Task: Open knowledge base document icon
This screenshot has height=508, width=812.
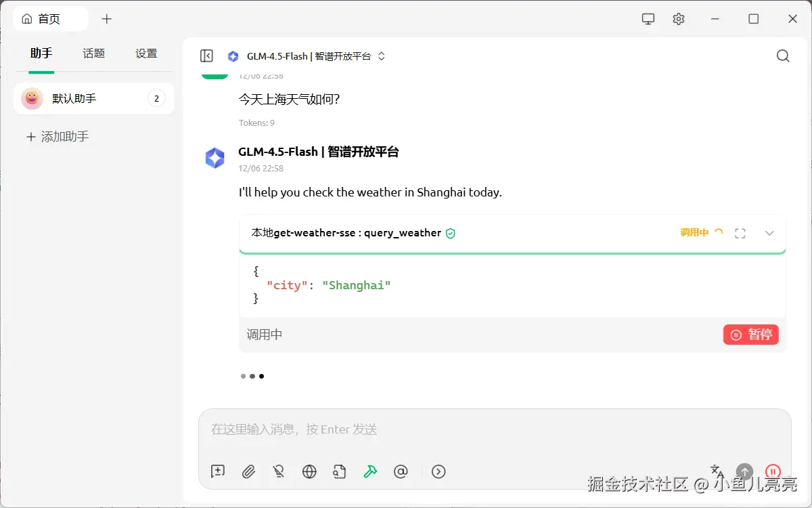Action: (340, 471)
